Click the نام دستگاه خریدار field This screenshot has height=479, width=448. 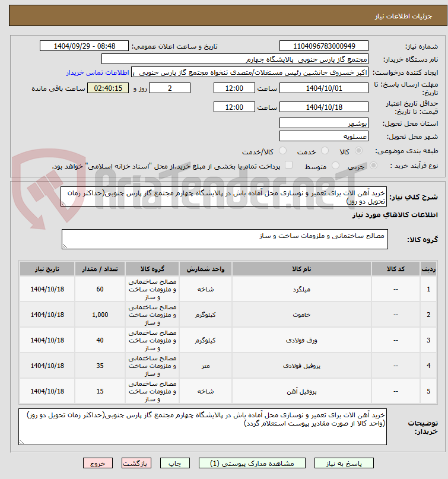(235, 59)
